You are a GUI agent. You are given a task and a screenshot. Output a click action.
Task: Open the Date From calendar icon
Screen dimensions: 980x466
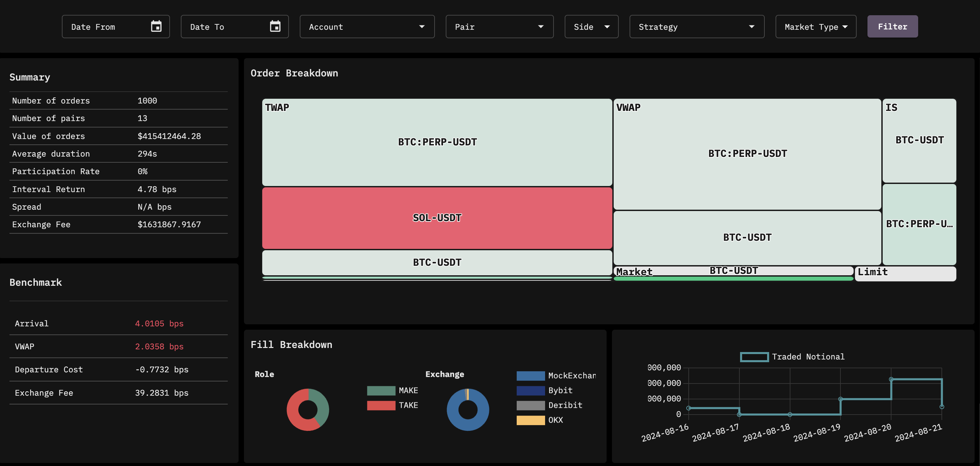(156, 27)
